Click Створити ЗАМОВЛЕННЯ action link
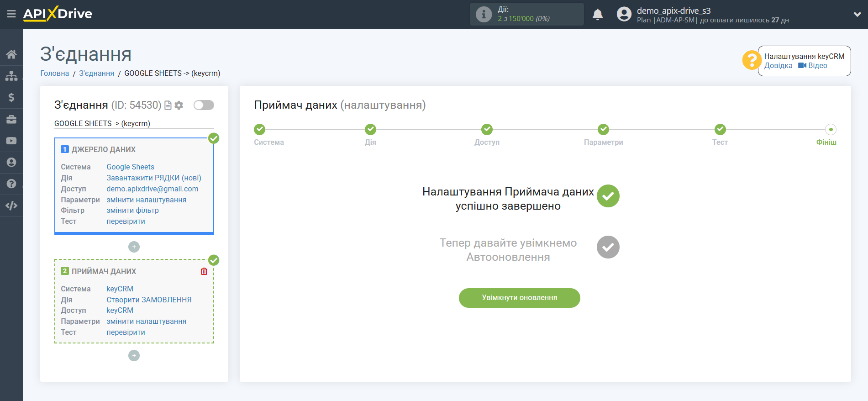 click(149, 300)
